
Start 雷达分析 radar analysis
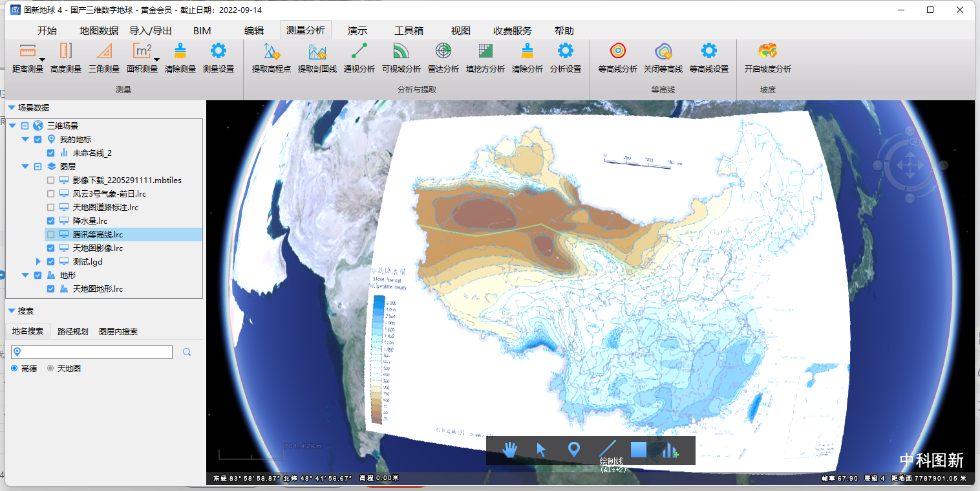(x=443, y=58)
